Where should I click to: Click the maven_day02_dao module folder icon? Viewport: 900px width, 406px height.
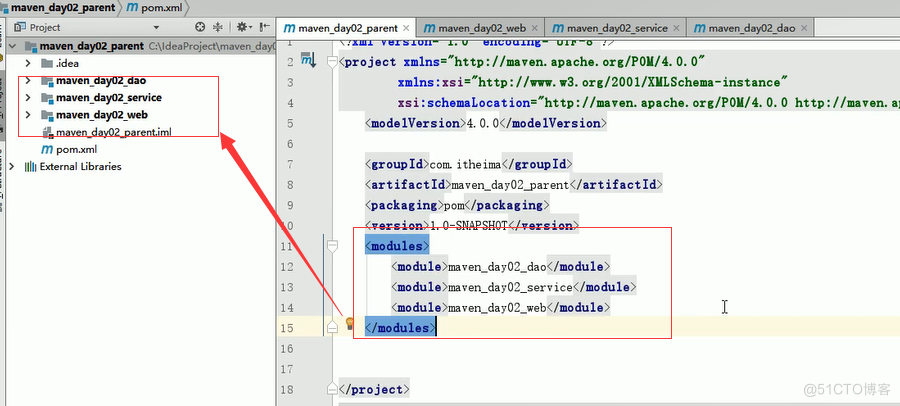pos(47,80)
